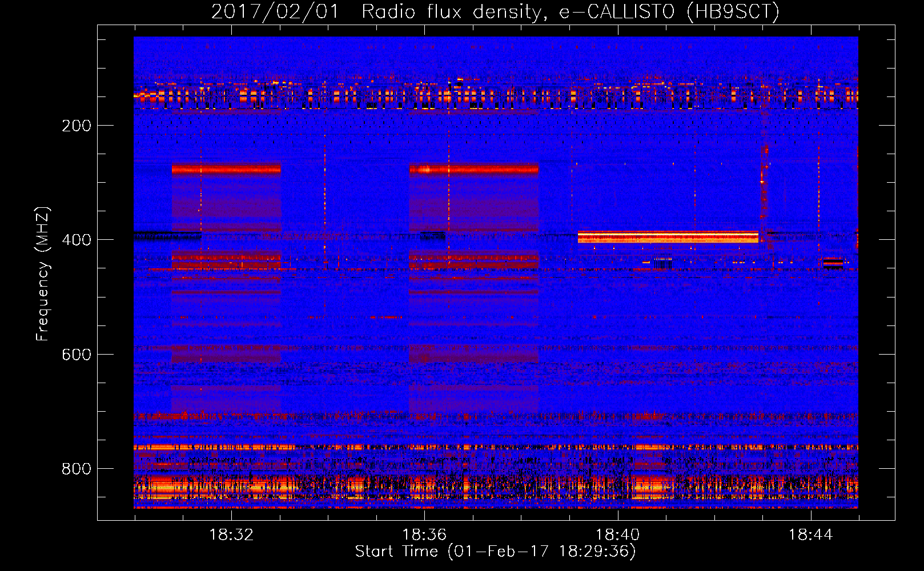The height and width of the screenshot is (571, 924).
Task: Click the 18:32 time axis label
Action: click(231, 535)
